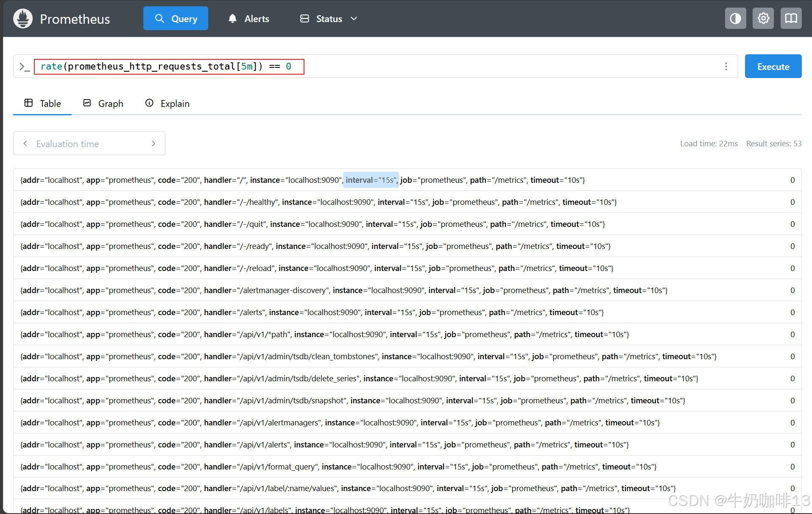The height and width of the screenshot is (514, 812).
Task: Click the Graph tab chart icon
Action: point(87,103)
